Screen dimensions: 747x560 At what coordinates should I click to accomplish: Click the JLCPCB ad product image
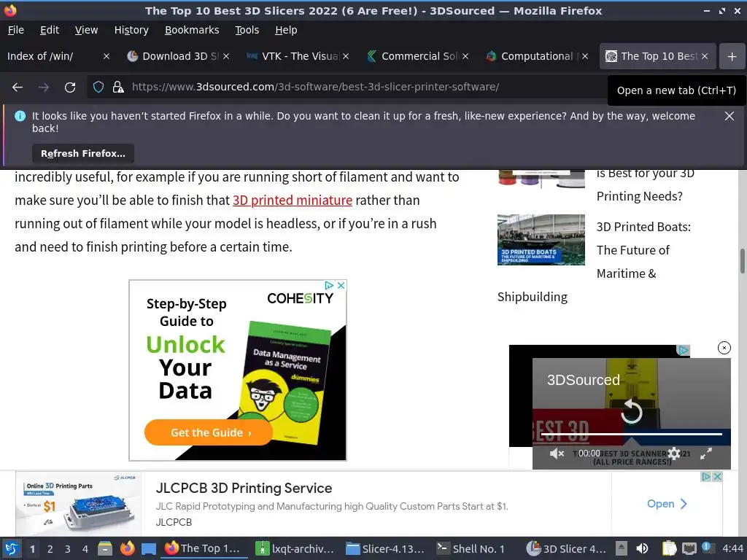[x=79, y=503]
